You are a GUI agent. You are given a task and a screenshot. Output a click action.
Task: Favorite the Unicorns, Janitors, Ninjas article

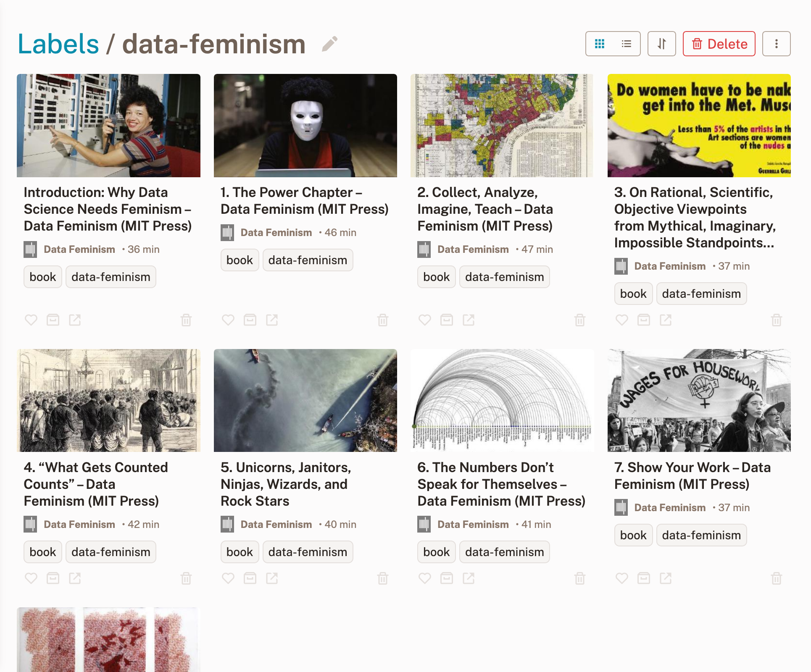(x=228, y=578)
